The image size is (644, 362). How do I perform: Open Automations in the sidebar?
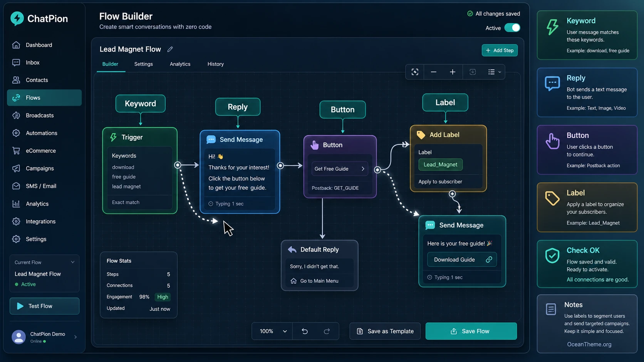(44, 133)
